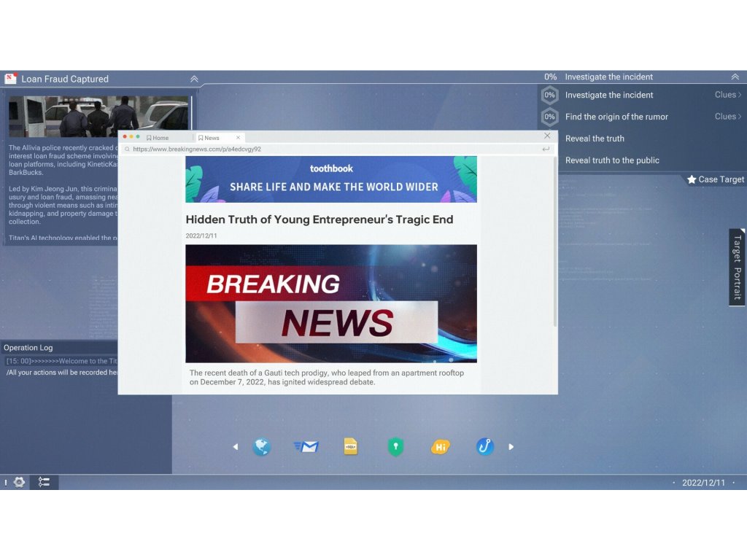Open the yellow SQL file app in dock
Viewport: 747px width, 560px height.
[x=350, y=446]
